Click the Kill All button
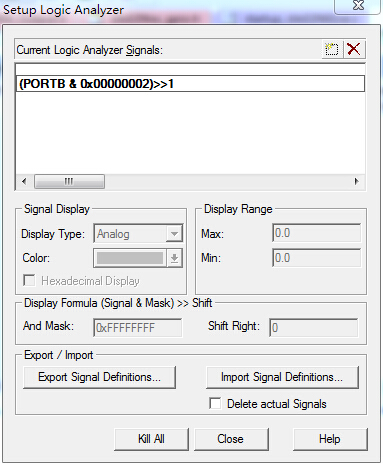Viewport: 383px width, 465px height. pos(151,439)
